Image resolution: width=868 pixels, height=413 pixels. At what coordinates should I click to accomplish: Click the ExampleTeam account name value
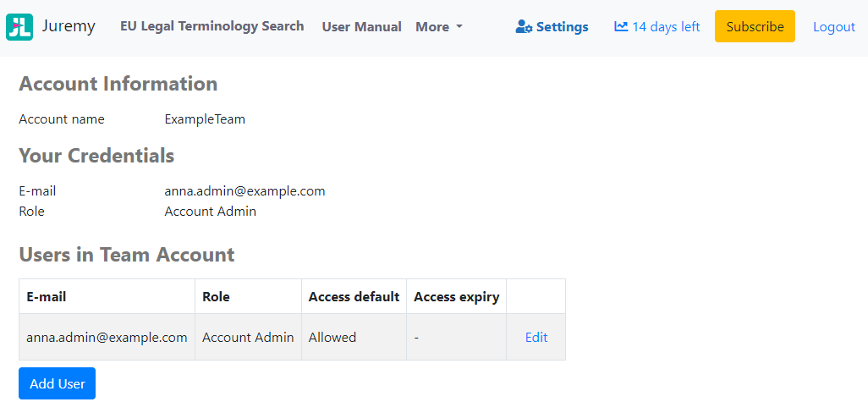(x=205, y=119)
